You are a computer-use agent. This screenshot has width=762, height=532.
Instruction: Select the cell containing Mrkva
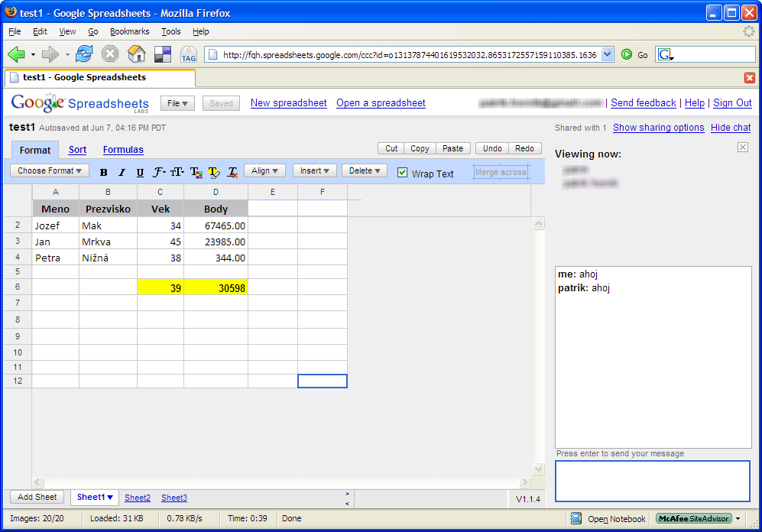pos(108,242)
